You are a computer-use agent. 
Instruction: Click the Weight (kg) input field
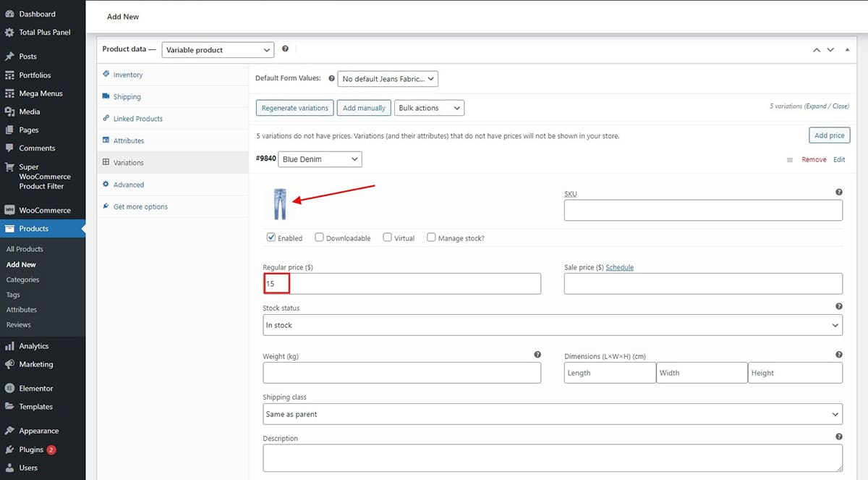click(x=401, y=373)
